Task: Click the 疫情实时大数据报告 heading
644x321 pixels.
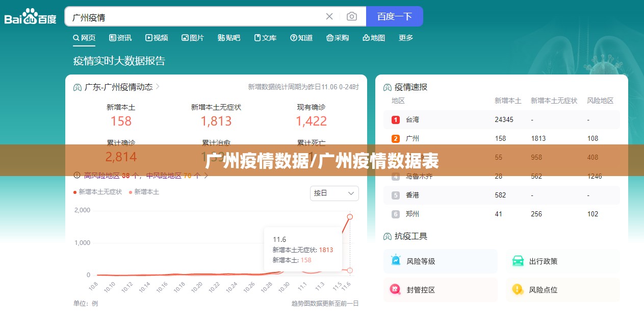Action: click(x=119, y=61)
